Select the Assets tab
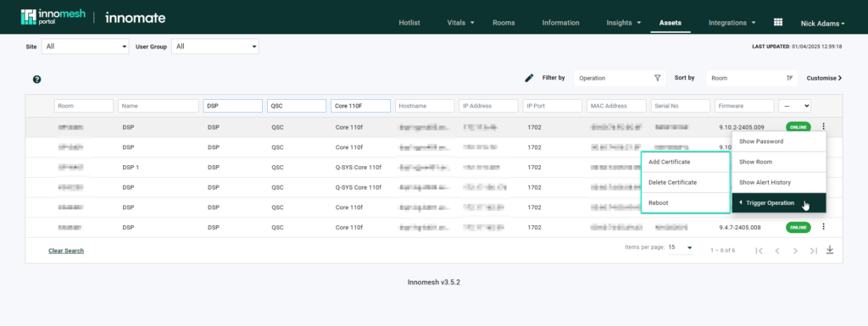The image size is (868, 326). 670,23
